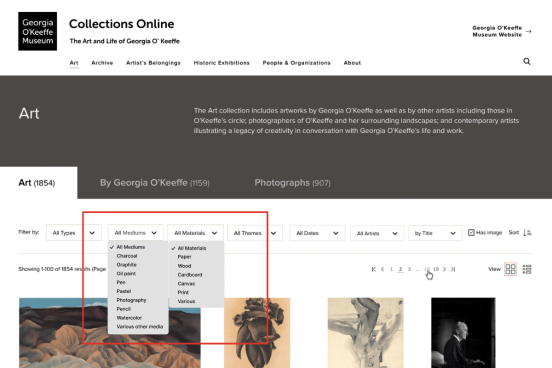Select Cardboard material option
Image resolution: width=552 pixels, height=368 pixels.
point(190,275)
